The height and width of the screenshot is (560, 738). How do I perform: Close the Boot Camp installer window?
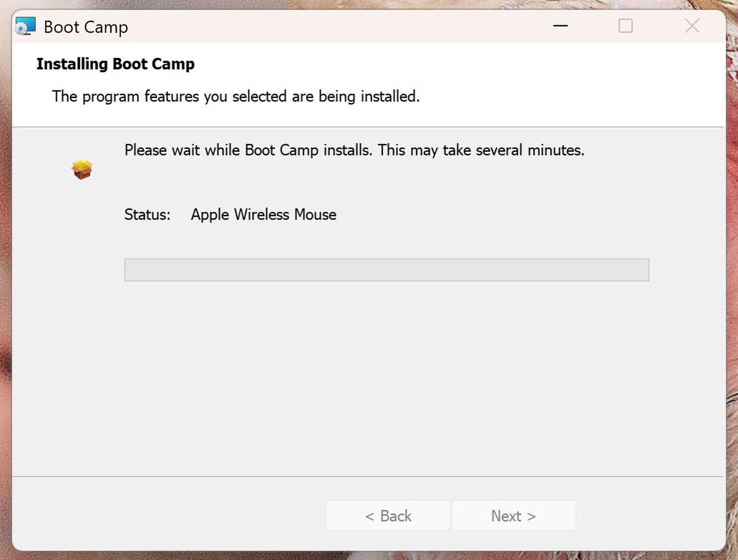click(x=692, y=26)
